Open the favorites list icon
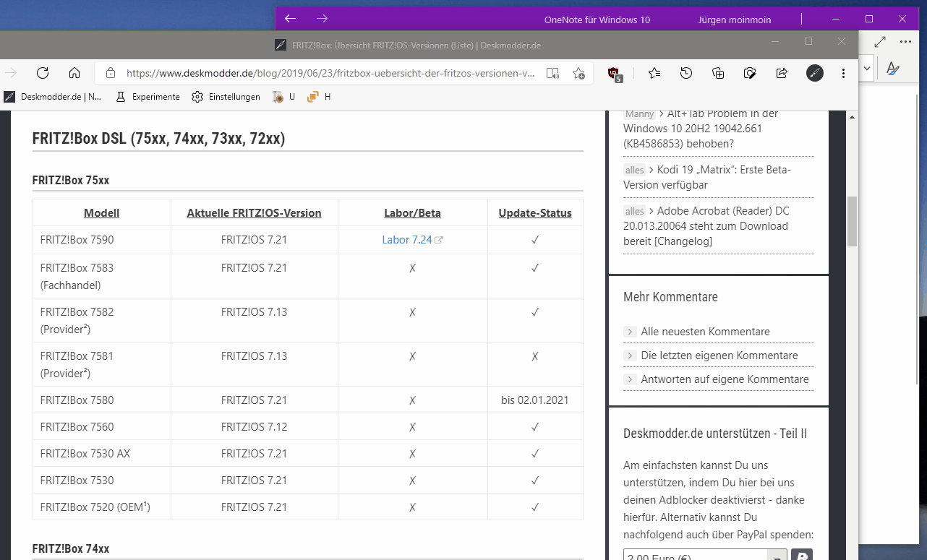Image resolution: width=927 pixels, height=560 pixels. pos(654,73)
